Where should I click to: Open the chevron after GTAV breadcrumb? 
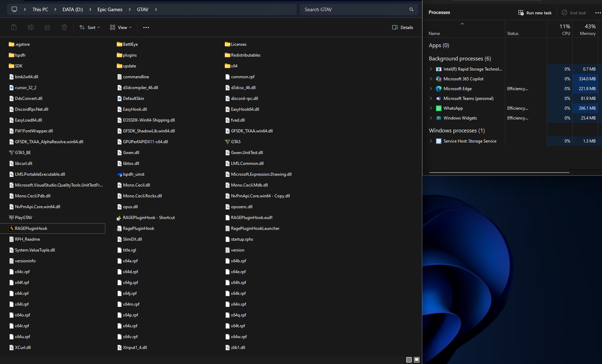pos(156,9)
